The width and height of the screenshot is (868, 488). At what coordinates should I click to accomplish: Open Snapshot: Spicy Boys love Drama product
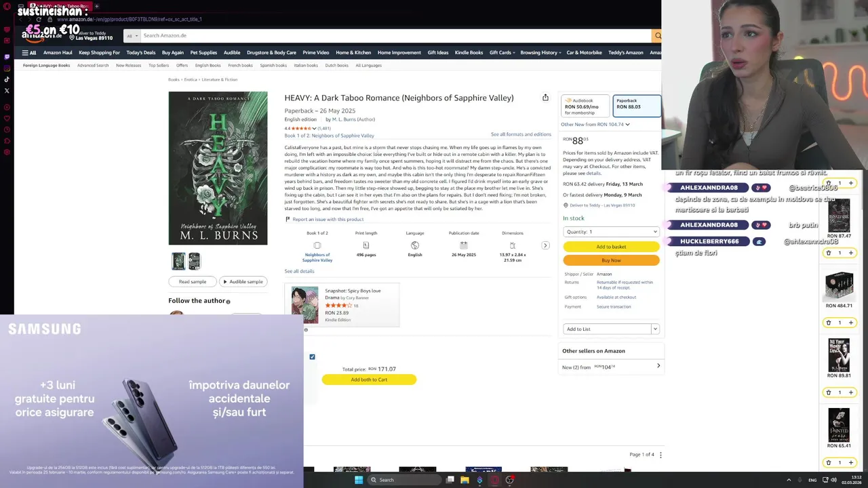click(x=353, y=293)
